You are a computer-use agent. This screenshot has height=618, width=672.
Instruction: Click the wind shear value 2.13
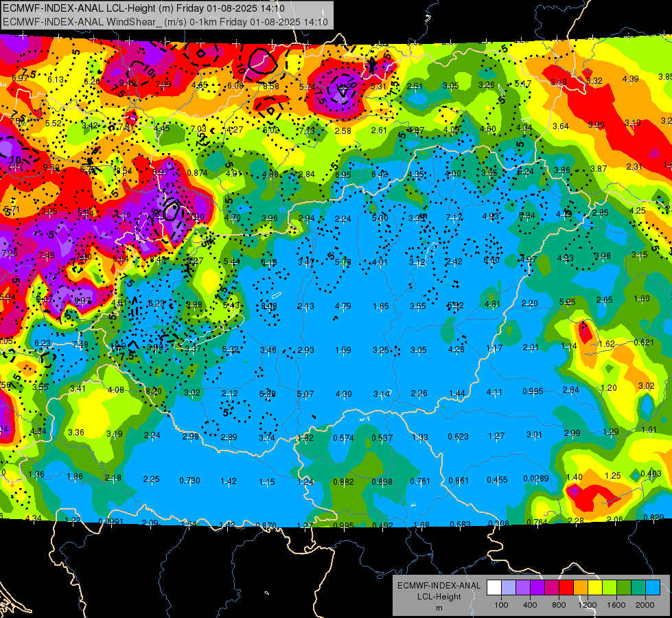[305, 306]
